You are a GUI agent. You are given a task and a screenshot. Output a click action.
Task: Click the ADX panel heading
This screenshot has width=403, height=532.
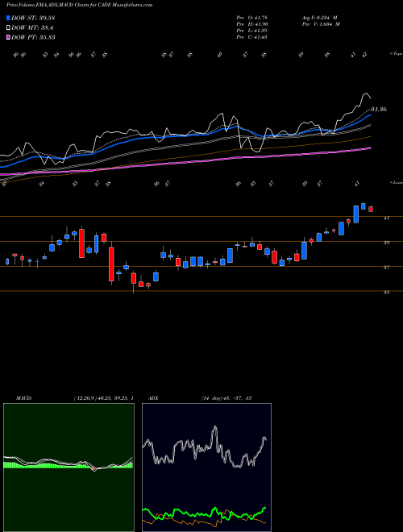pos(154,398)
